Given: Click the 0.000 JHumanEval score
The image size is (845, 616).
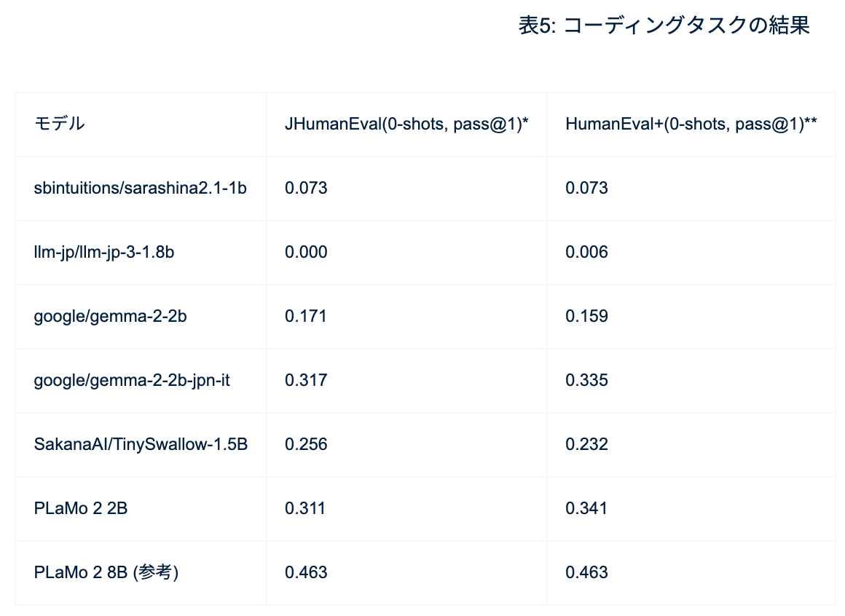Looking at the screenshot, I should click(x=306, y=252).
